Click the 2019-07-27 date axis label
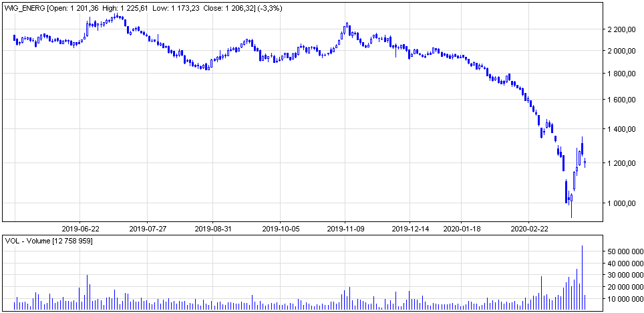Viewport: 644px width, 313px height. coord(146,228)
